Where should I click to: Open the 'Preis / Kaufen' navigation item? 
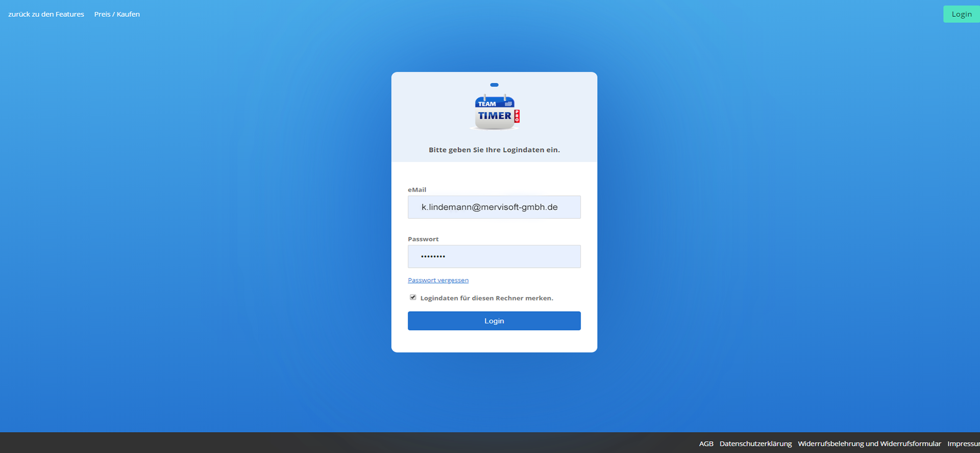click(117, 14)
